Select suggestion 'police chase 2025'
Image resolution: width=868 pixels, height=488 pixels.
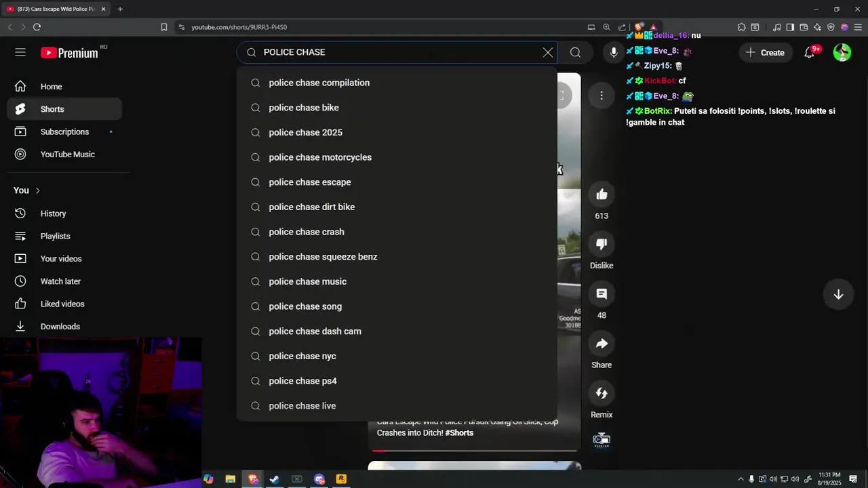point(397,132)
